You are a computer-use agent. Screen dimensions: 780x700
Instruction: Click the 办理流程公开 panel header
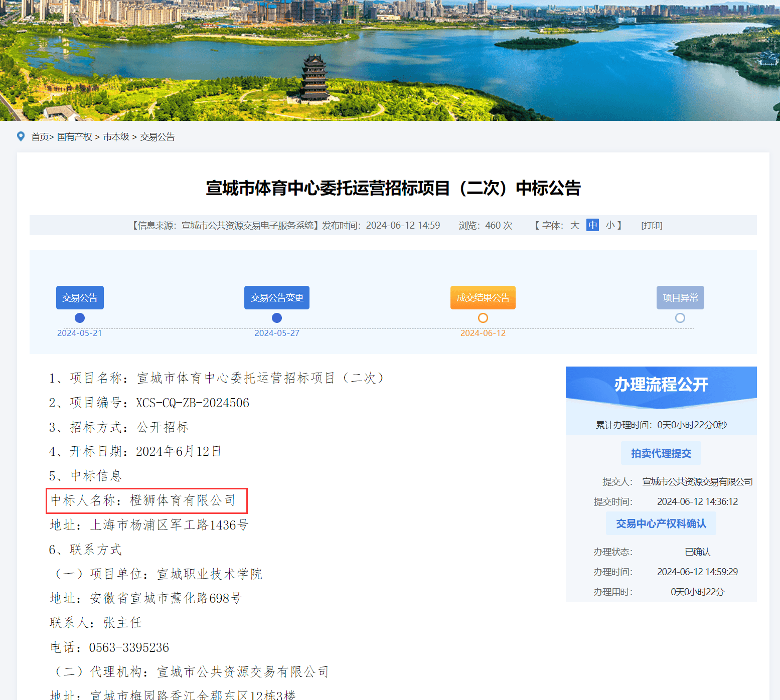pyautogui.click(x=661, y=385)
